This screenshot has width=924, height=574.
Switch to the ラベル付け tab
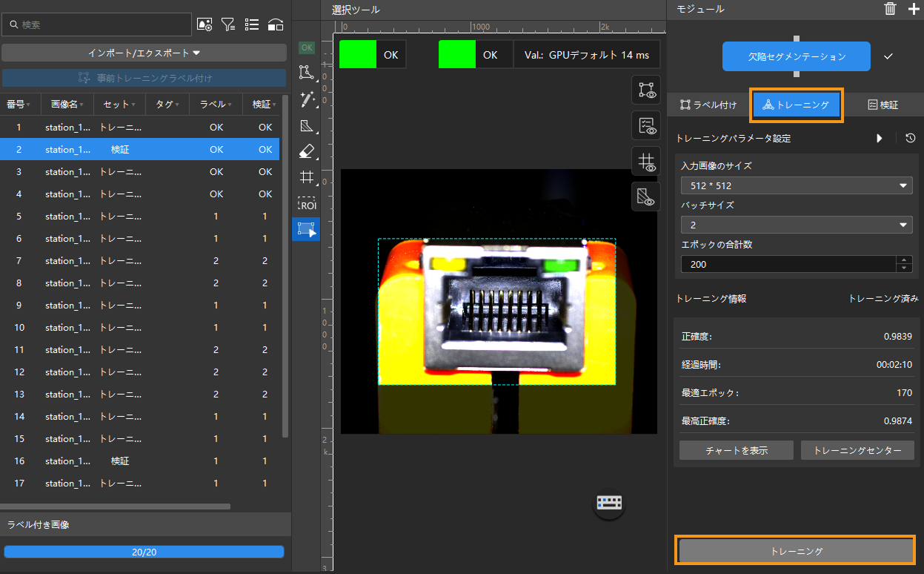tap(708, 105)
